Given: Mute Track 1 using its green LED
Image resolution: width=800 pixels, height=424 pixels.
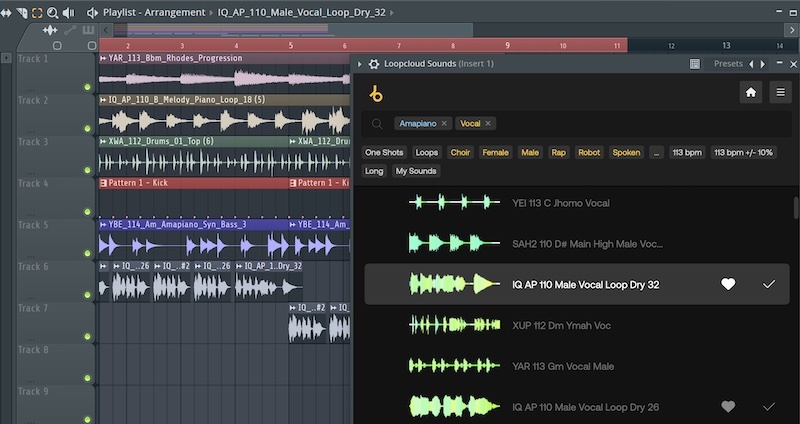Looking at the screenshot, I should coord(87,87).
